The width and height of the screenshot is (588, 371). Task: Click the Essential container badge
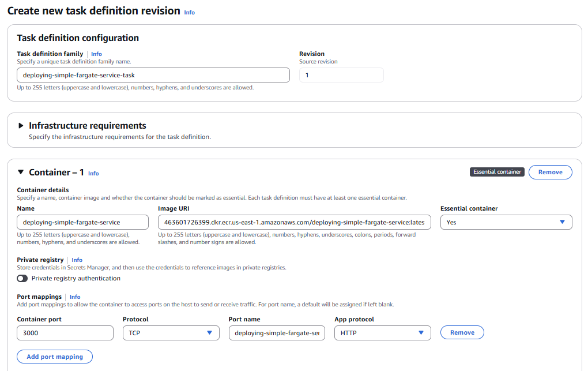point(497,171)
